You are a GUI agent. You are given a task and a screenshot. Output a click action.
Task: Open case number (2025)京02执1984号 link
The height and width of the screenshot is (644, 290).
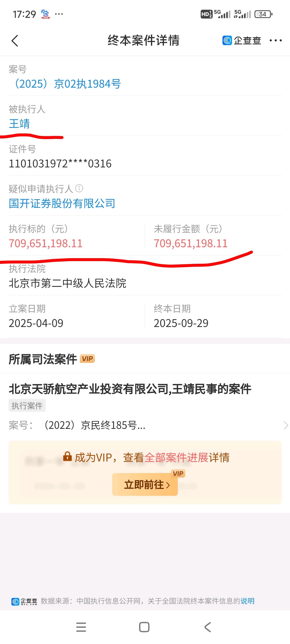[x=65, y=84]
